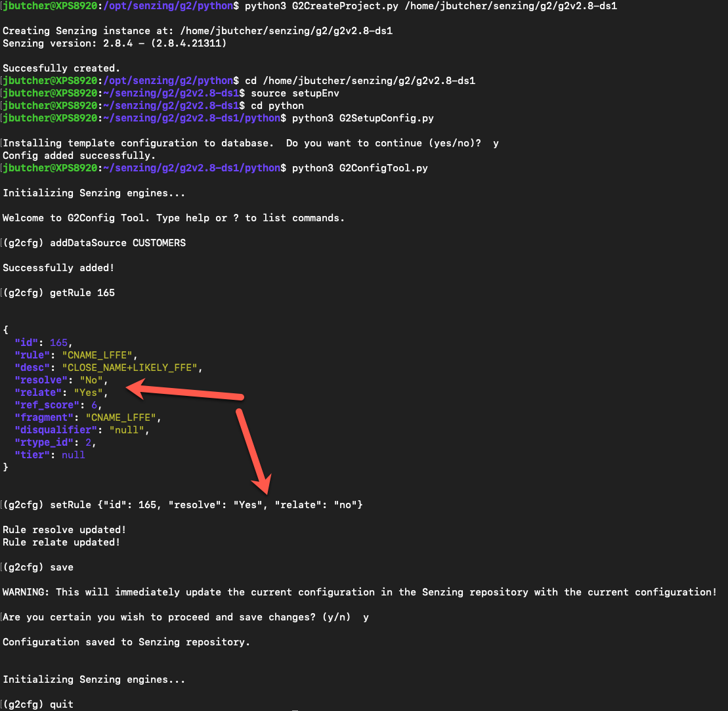Click the yes/no prompt answer y
The height and width of the screenshot is (711, 728).
(x=496, y=144)
